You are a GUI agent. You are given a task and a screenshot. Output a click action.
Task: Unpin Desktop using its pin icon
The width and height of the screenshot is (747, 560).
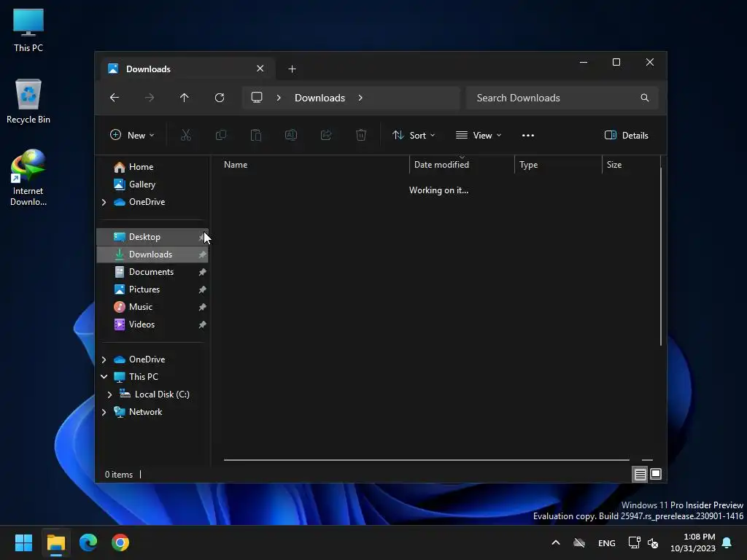click(202, 237)
